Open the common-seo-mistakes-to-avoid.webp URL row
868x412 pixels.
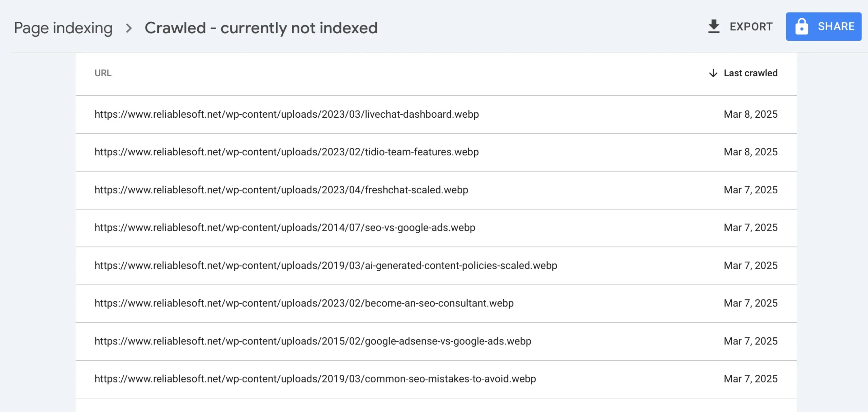[315, 379]
